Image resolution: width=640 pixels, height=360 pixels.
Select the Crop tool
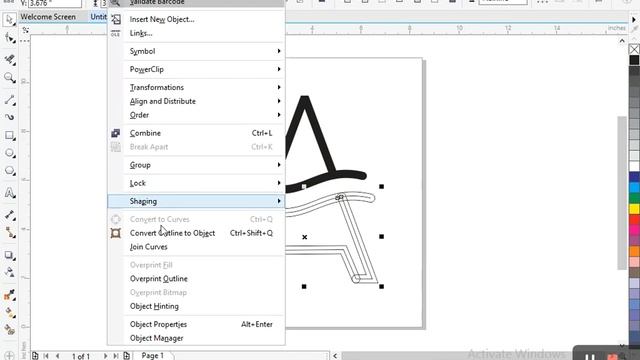(9, 60)
